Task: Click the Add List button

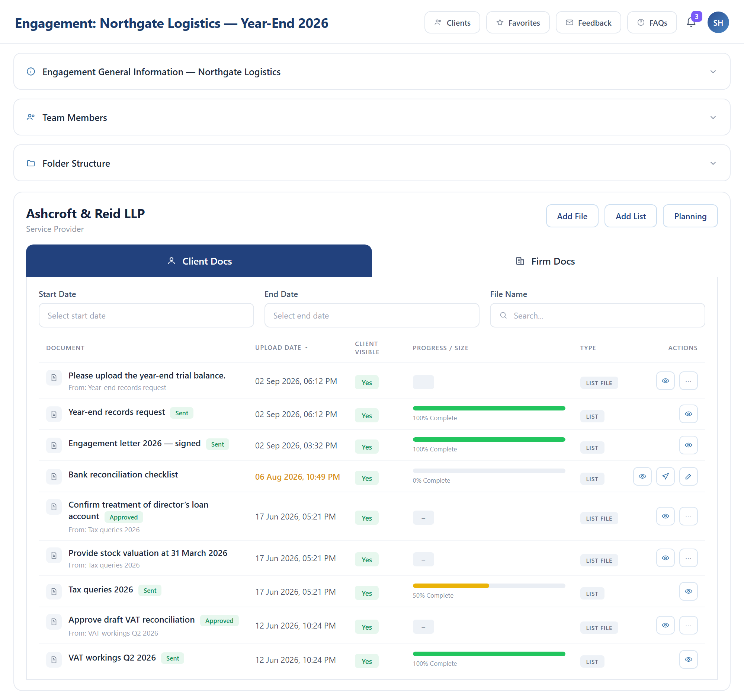Action: pyautogui.click(x=630, y=216)
